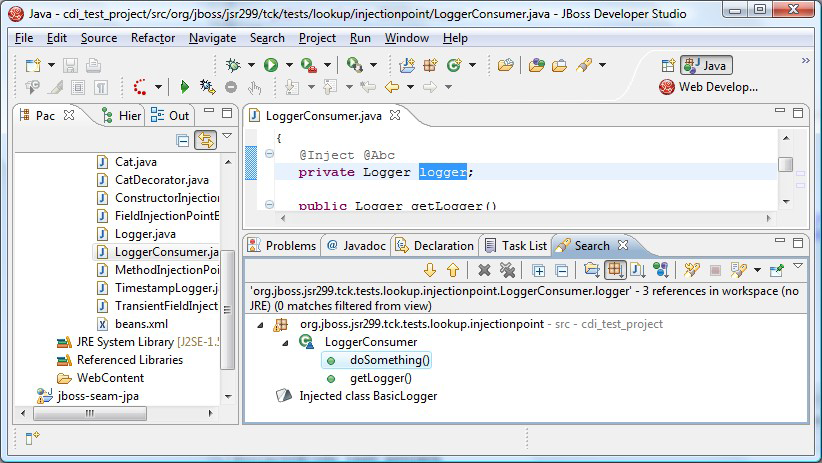
Task: Open the Refactor menu
Action: [x=153, y=38]
